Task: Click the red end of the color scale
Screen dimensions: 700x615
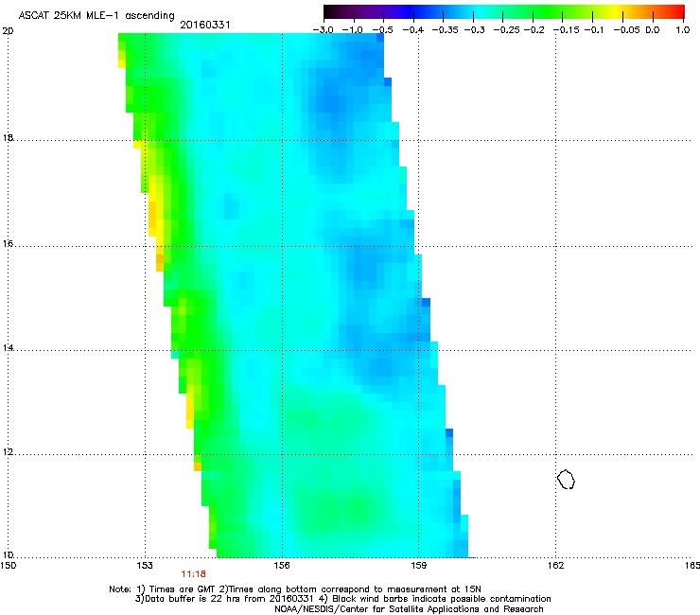Action: 677,11
